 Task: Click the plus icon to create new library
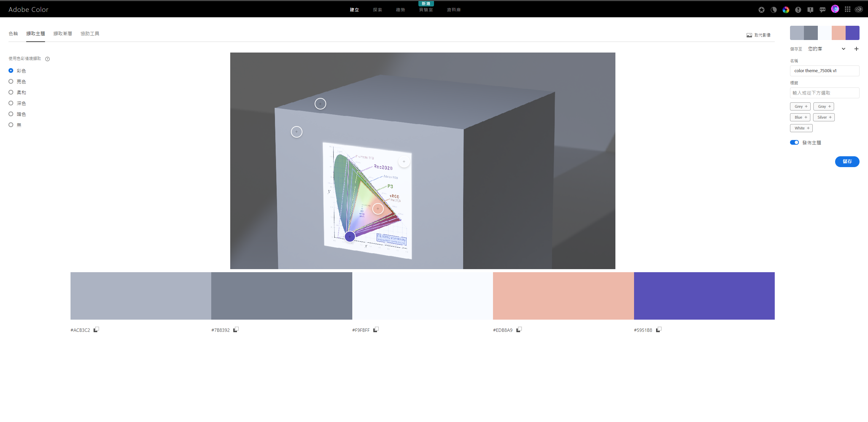tap(856, 49)
